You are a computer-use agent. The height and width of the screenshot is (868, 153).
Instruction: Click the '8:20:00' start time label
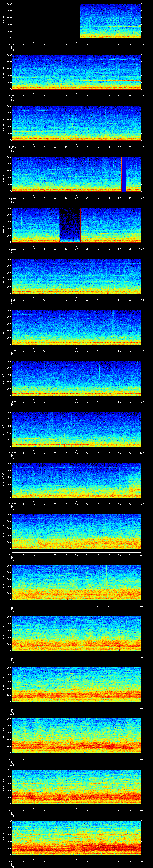(12, 861)
